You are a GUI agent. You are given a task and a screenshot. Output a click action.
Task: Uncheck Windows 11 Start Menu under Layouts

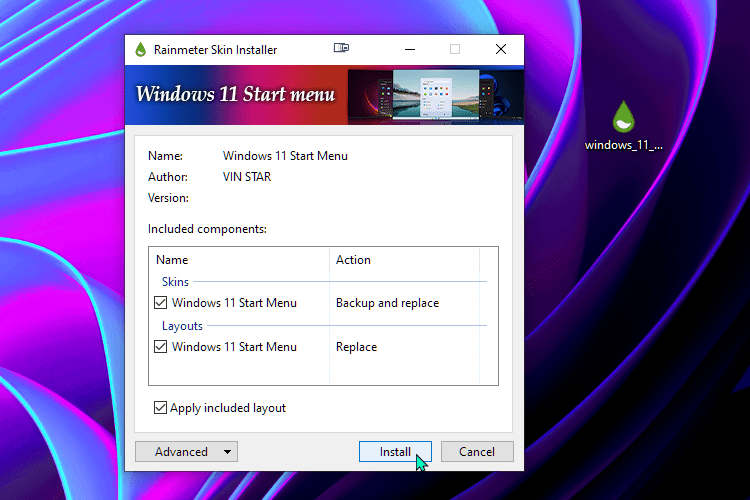pos(161,347)
